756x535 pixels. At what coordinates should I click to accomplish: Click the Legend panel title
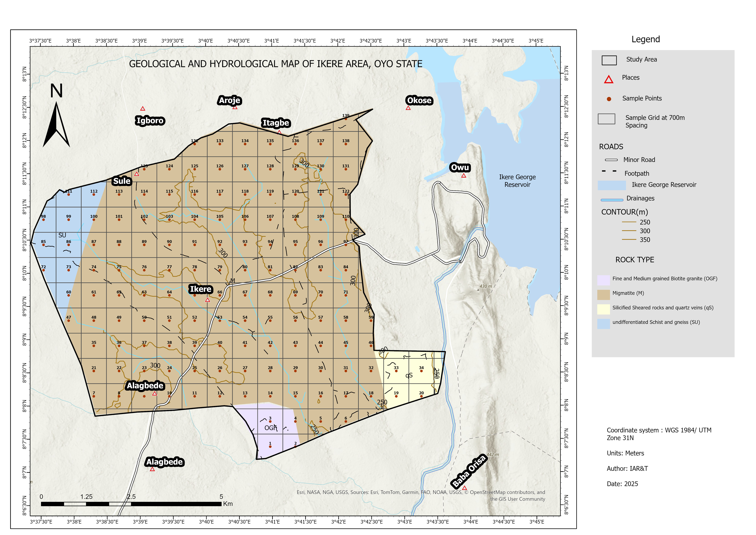[x=646, y=39]
